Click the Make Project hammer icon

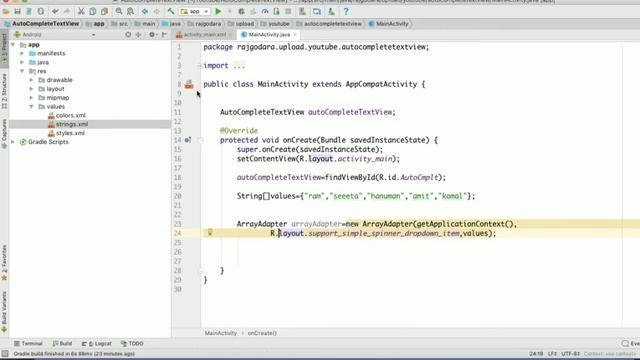click(171, 11)
